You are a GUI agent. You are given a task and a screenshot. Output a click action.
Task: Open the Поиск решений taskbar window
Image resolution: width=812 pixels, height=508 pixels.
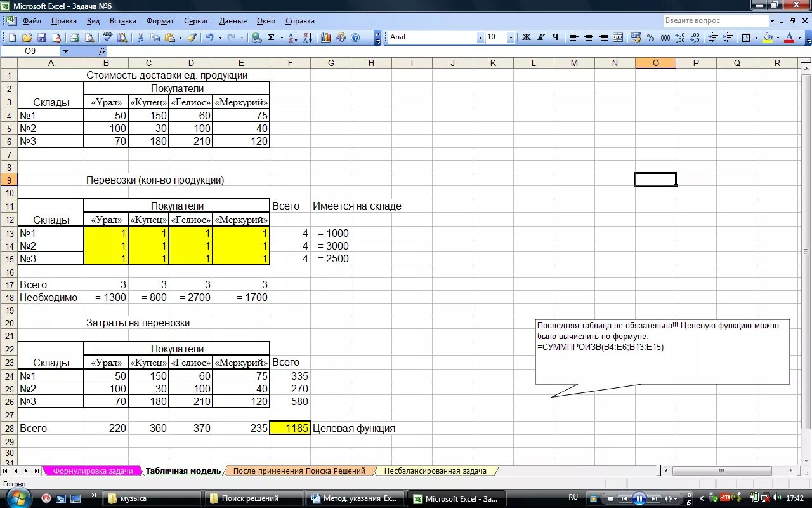[252, 498]
